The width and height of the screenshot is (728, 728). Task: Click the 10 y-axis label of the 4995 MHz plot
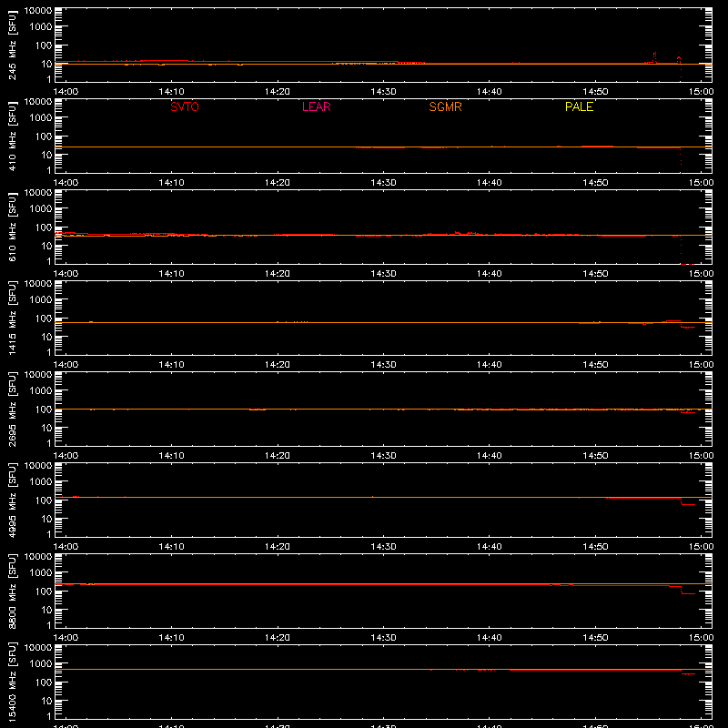[x=46, y=519]
